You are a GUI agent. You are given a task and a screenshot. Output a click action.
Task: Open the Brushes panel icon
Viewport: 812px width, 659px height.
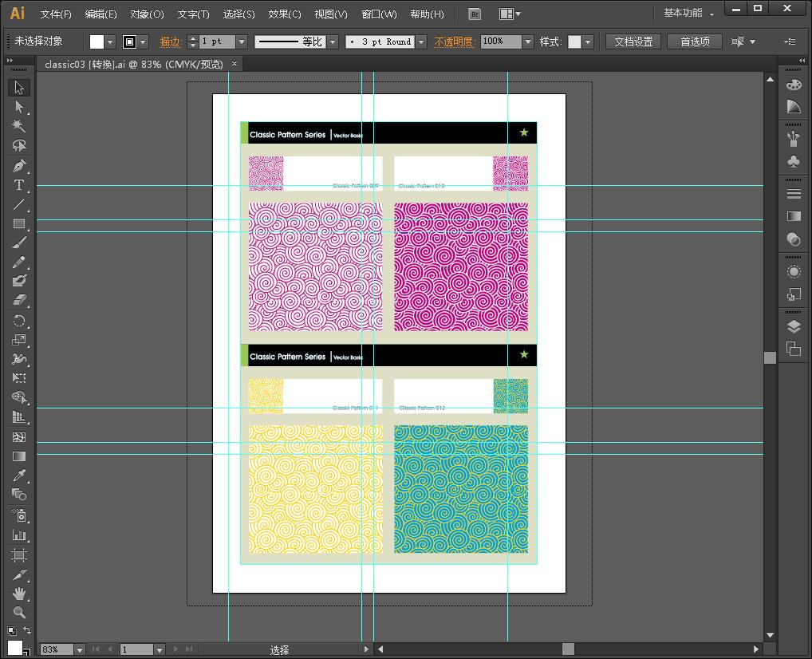[x=794, y=140]
